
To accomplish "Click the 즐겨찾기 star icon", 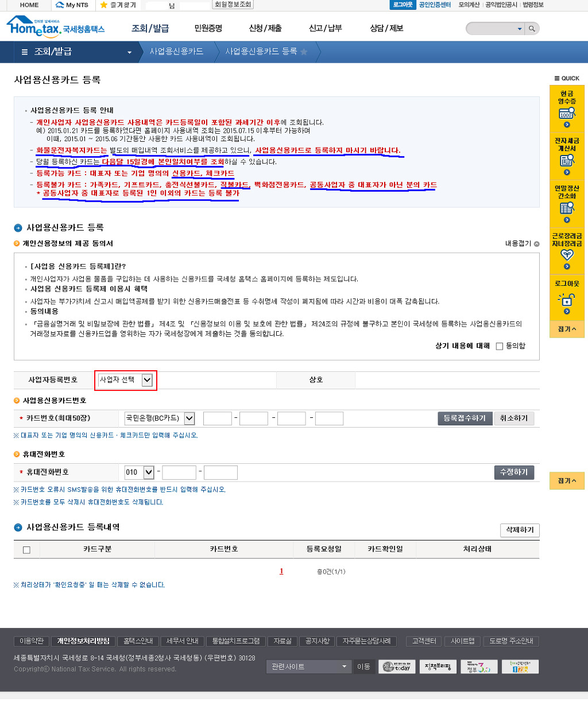I will (104, 5).
